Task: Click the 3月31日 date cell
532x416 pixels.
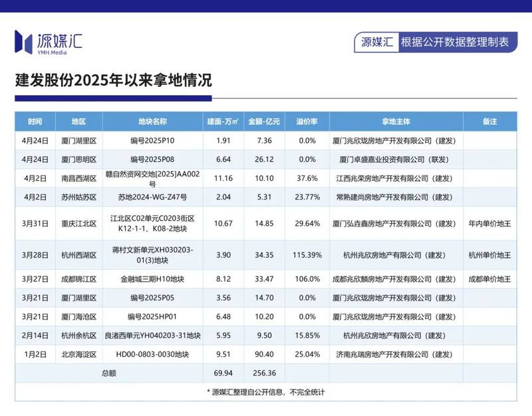Action: point(35,224)
